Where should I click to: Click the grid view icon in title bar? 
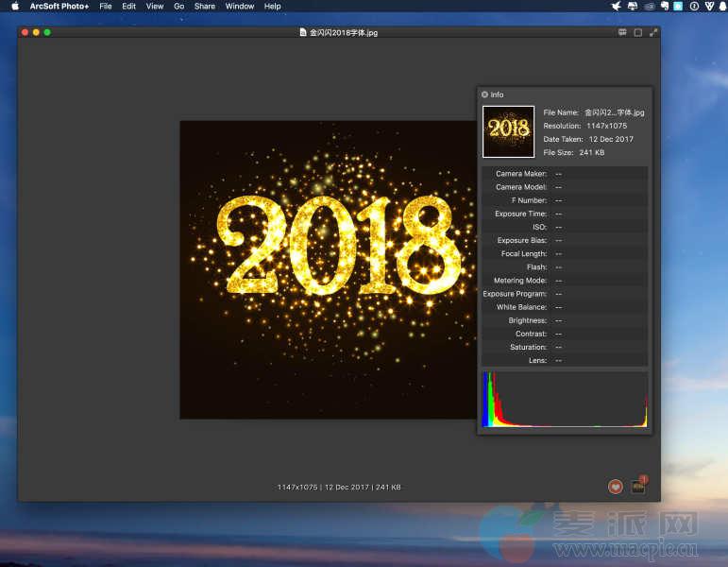tap(622, 32)
